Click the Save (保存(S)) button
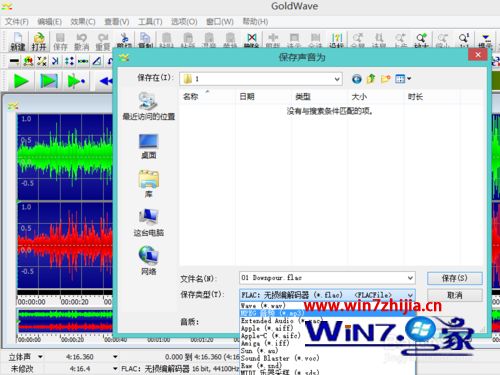 (455, 278)
